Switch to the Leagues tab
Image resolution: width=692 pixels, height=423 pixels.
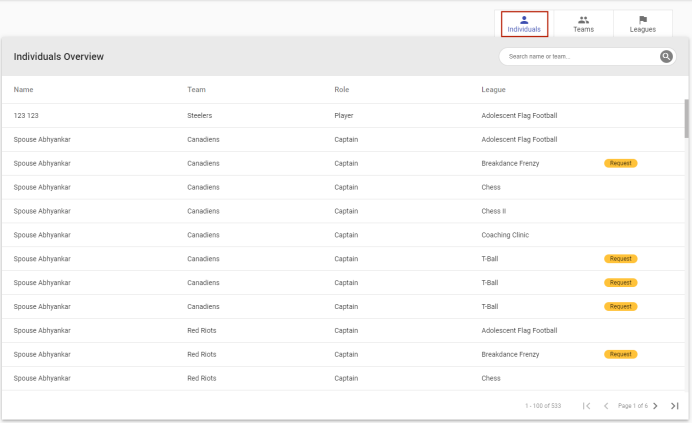click(x=643, y=24)
